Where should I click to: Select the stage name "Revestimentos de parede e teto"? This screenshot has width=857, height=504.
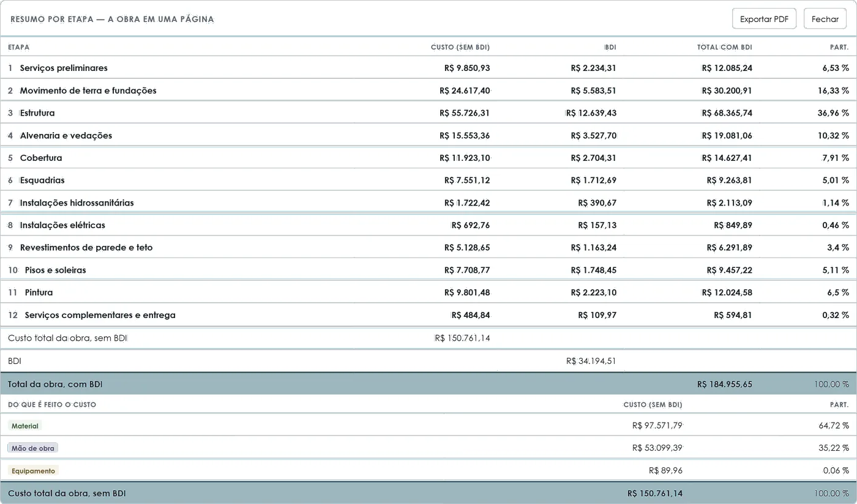coord(86,248)
